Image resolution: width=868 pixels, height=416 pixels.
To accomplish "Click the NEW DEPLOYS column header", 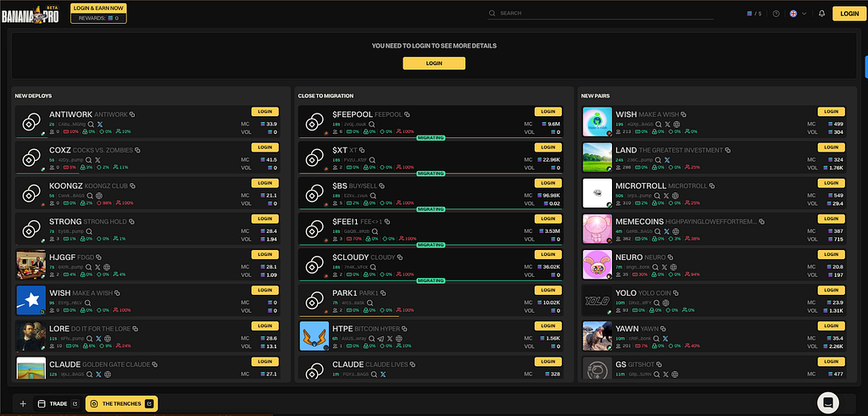I will (x=33, y=96).
